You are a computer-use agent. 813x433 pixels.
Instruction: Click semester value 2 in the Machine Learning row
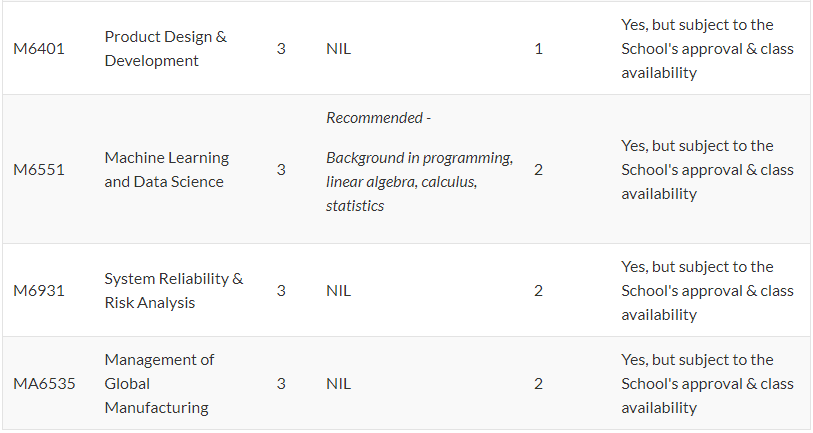point(539,170)
